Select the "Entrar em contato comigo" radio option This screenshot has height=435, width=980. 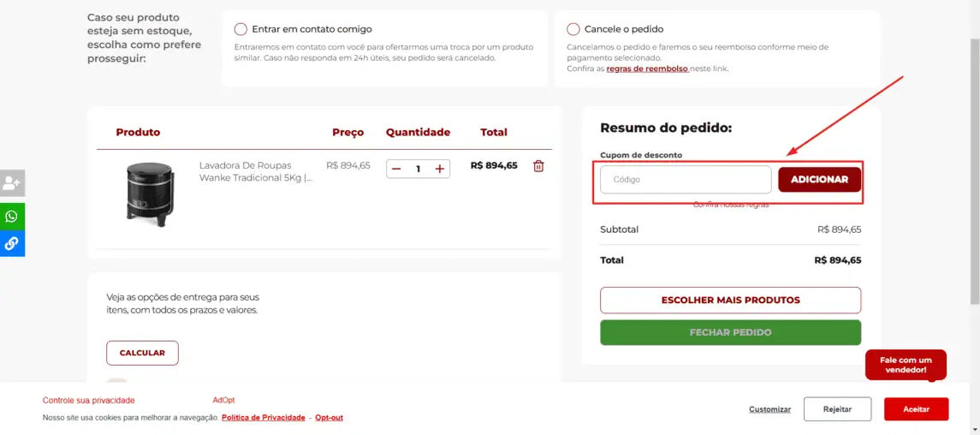tap(241, 29)
